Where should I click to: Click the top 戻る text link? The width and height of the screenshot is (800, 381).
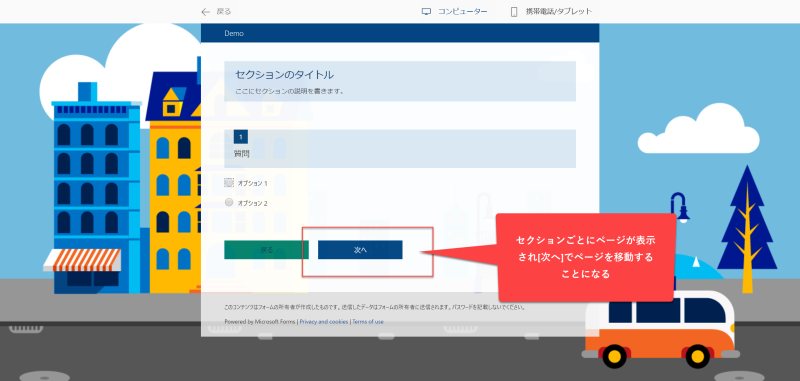(223, 12)
